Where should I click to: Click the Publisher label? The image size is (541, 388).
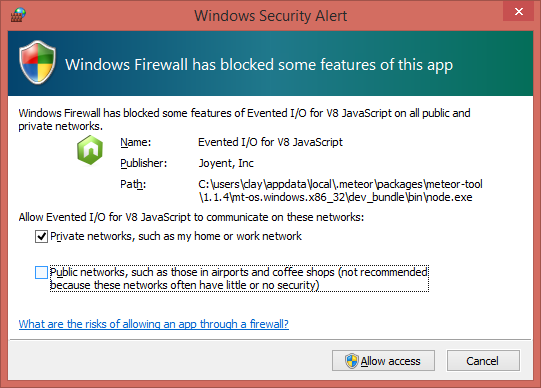(144, 163)
